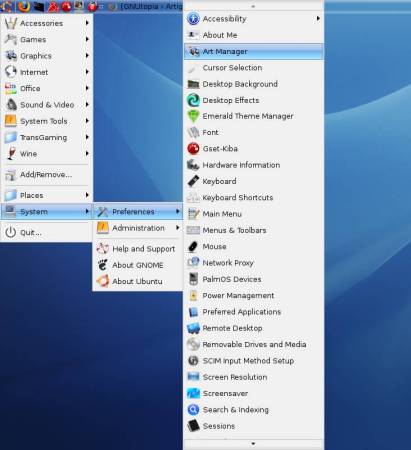Click the Remote Desktop icon

pyautogui.click(x=193, y=328)
